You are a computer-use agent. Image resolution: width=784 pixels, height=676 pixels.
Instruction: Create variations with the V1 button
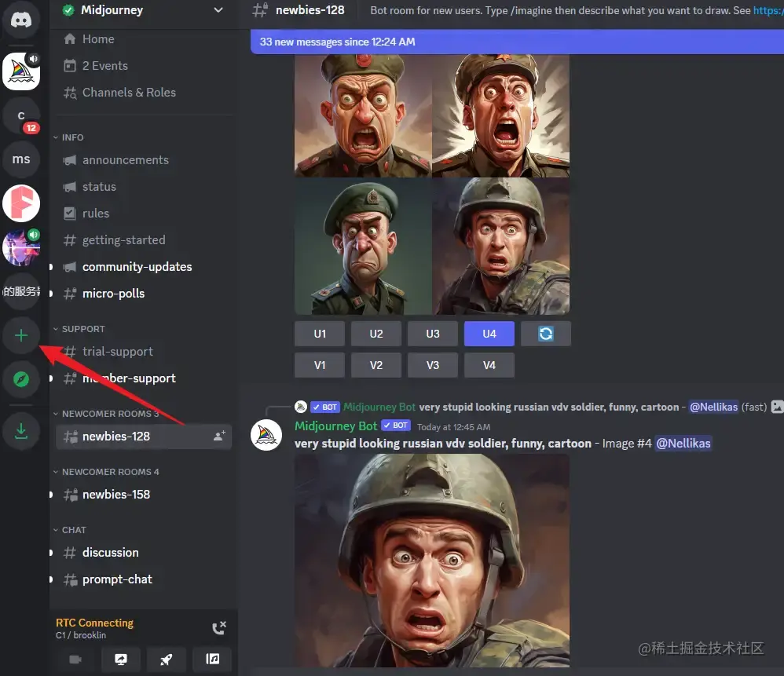click(320, 365)
